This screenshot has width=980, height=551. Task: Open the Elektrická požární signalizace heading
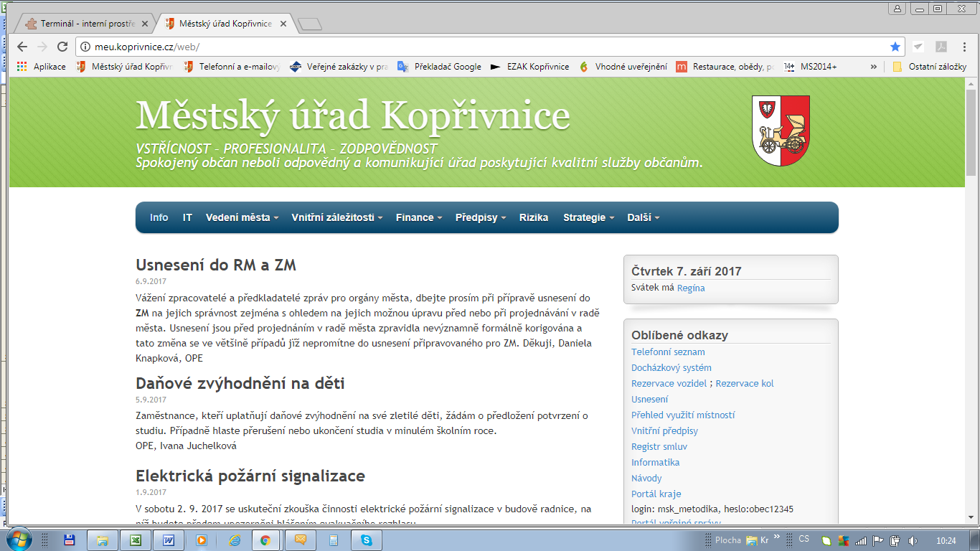click(250, 476)
